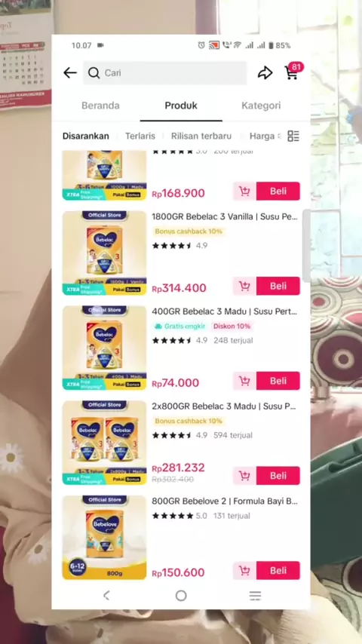Sort products by Terlaris
This screenshot has width=362, height=644.
(140, 136)
